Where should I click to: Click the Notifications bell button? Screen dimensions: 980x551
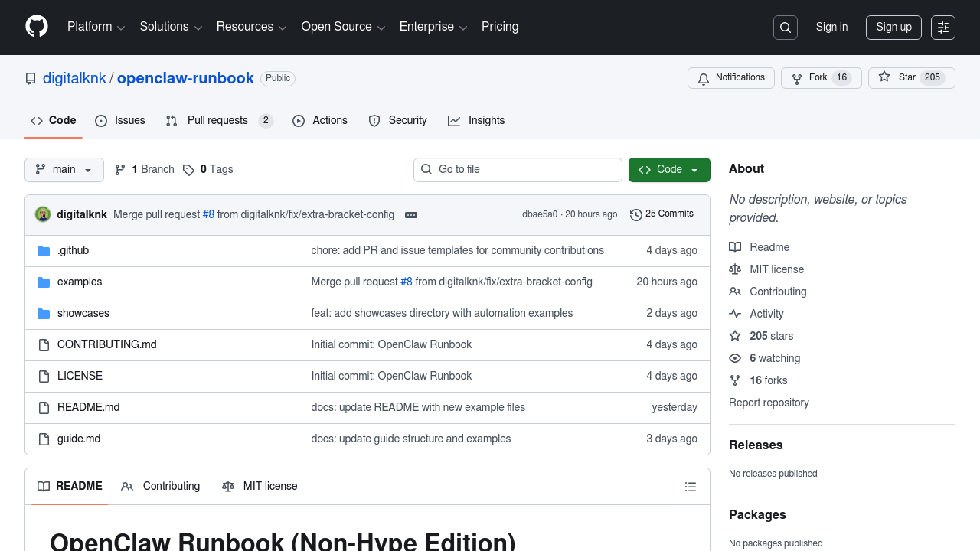coord(731,78)
